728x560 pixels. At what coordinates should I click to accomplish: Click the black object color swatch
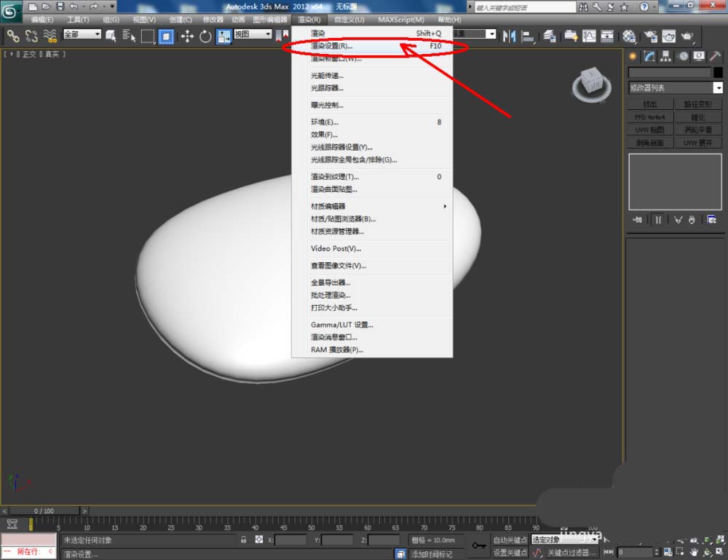point(718,72)
